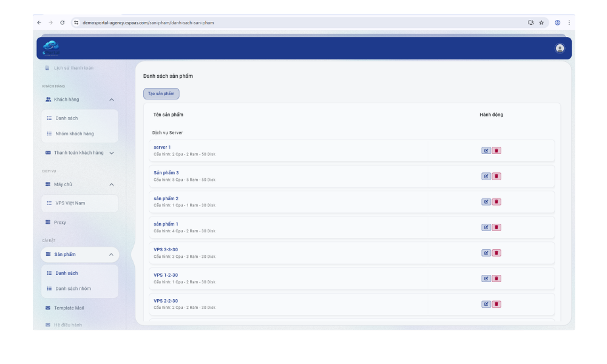Edit the sản phẩm 2 product
The image size is (607, 364).
486,202
